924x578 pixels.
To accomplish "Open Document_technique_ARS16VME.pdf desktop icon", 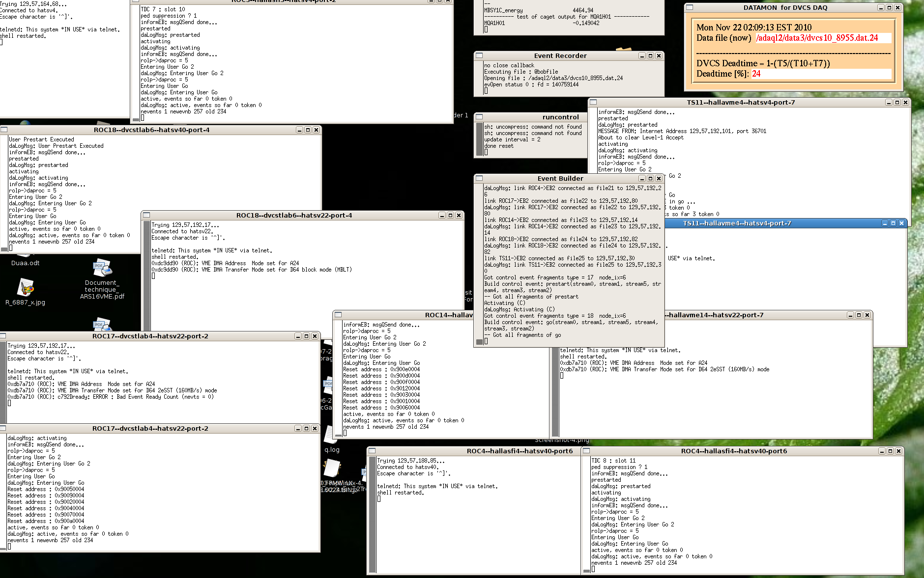I will (102, 279).
